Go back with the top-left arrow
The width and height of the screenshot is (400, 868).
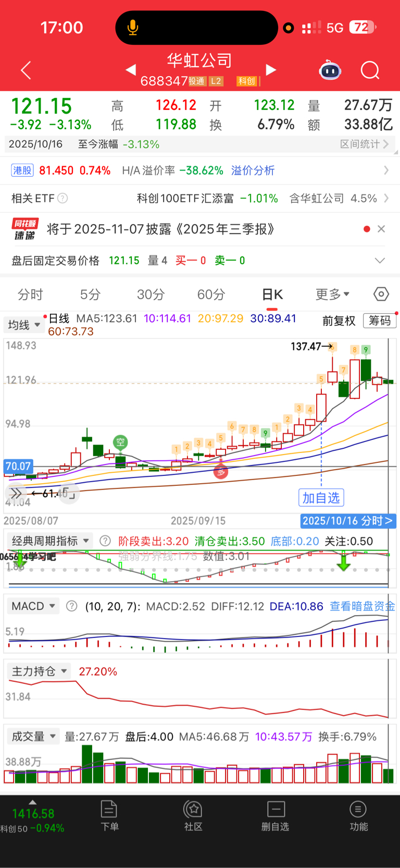(x=26, y=70)
